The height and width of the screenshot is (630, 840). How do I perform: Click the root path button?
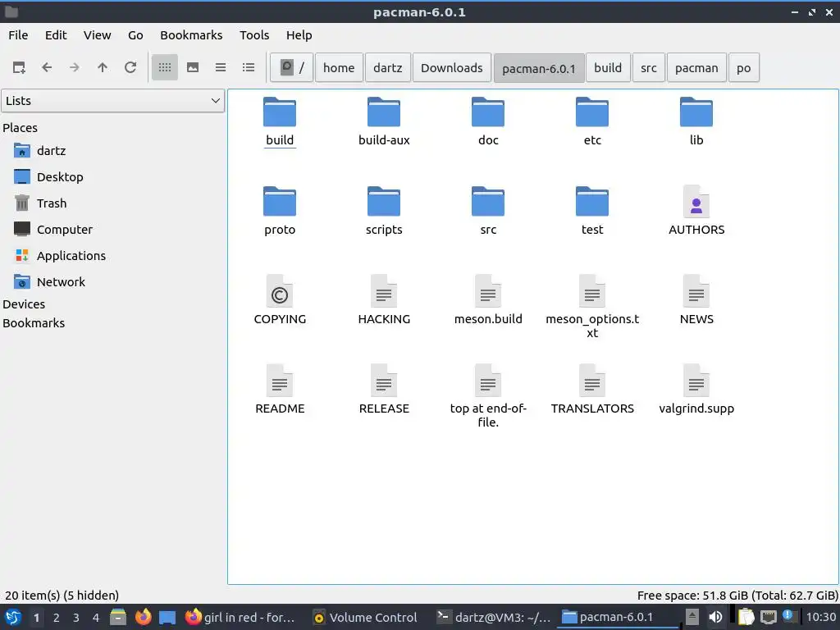[x=291, y=67]
